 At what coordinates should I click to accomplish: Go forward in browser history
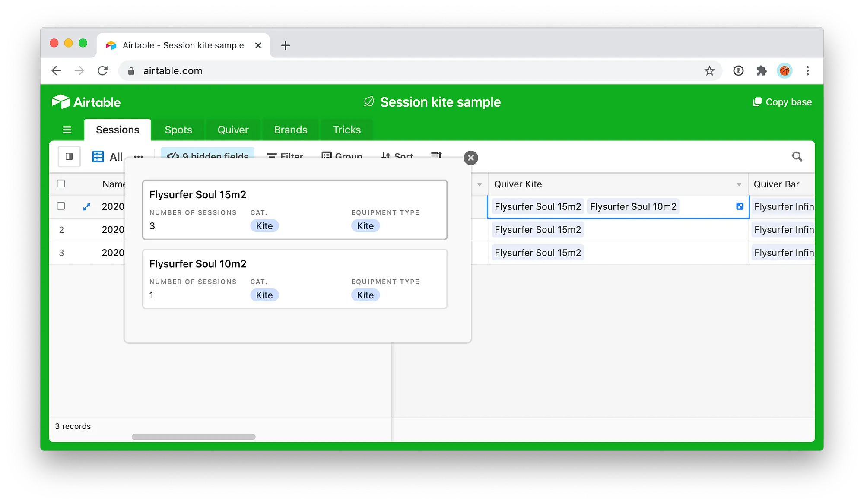click(79, 71)
